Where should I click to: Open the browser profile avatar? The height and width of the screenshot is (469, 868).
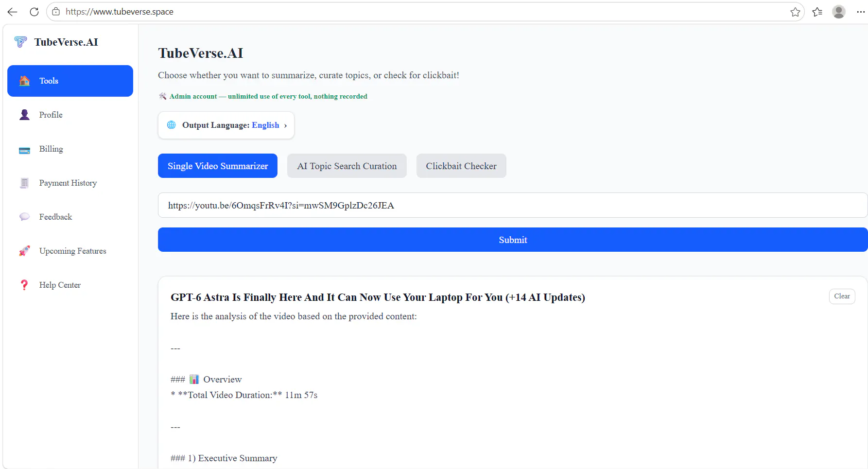tap(839, 12)
